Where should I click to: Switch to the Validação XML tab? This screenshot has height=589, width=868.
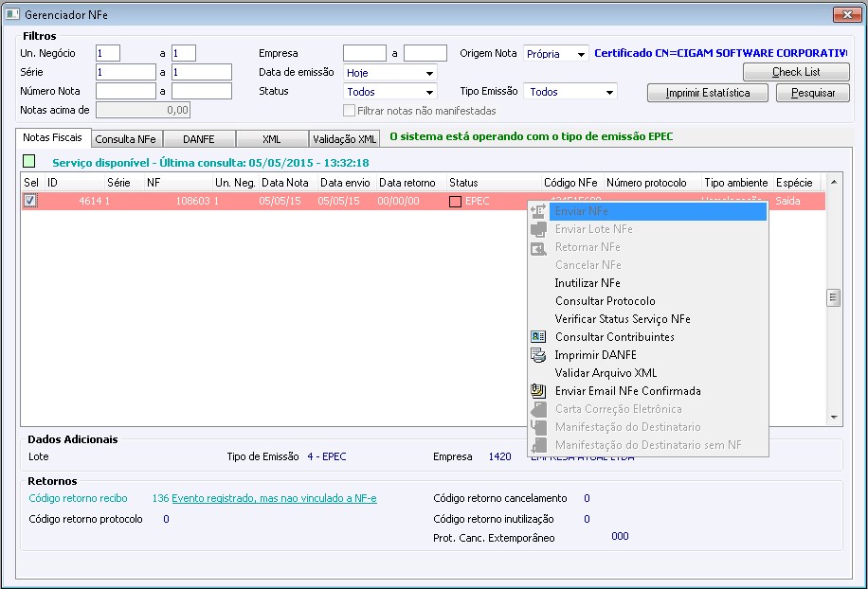pyautogui.click(x=344, y=139)
